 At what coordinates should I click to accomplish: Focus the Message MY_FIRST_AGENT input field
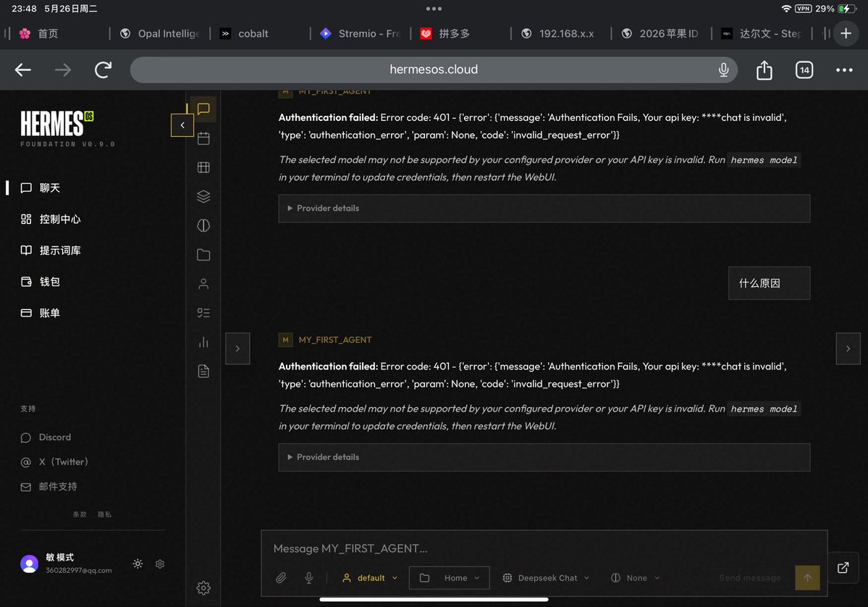(544, 548)
